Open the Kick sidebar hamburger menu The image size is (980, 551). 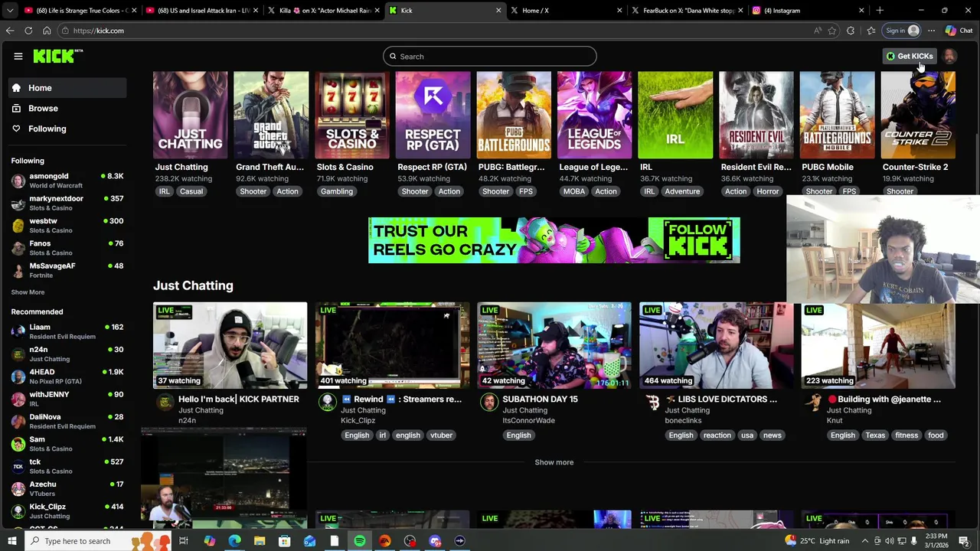[18, 56]
